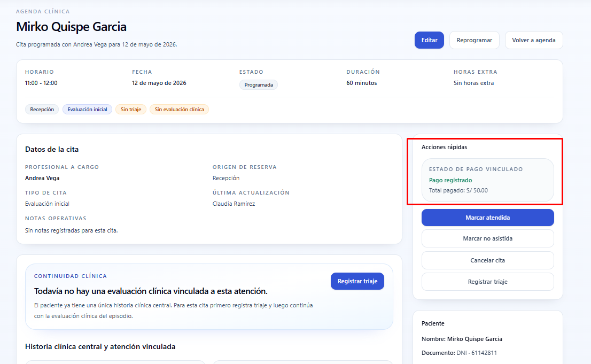
Task: Click professional name Andrea Vega in Datos
Action: coord(42,178)
